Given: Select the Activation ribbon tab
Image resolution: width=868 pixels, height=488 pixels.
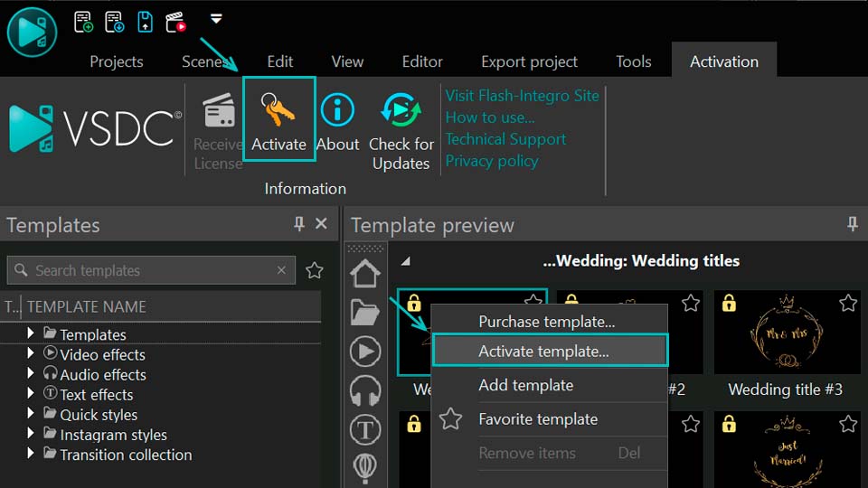Looking at the screenshot, I should (x=724, y=61).
